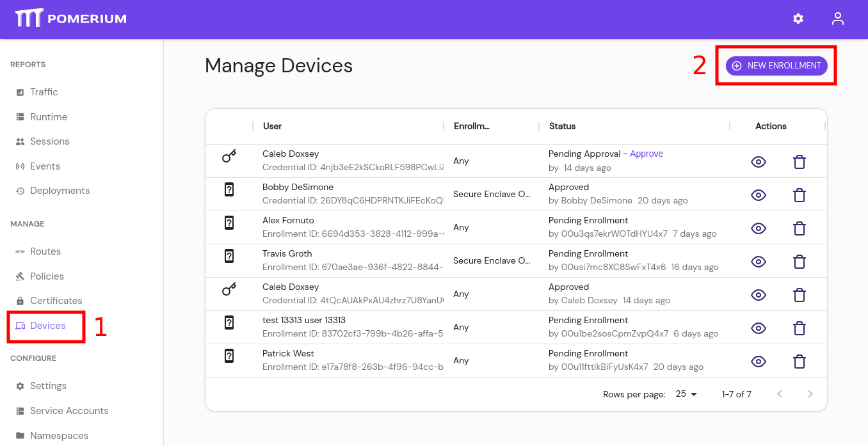Open the Namespaces section
868x446 pixels.
point(58,435)
